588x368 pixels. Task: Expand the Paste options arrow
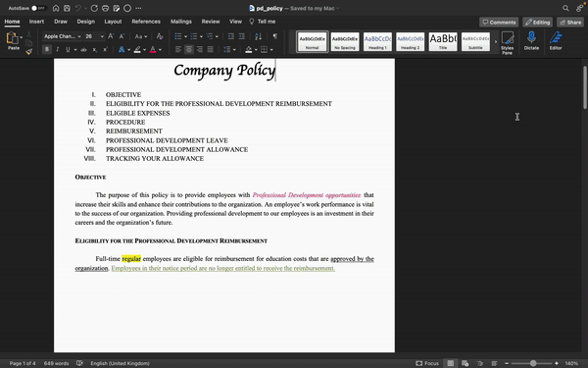[21, 37]
